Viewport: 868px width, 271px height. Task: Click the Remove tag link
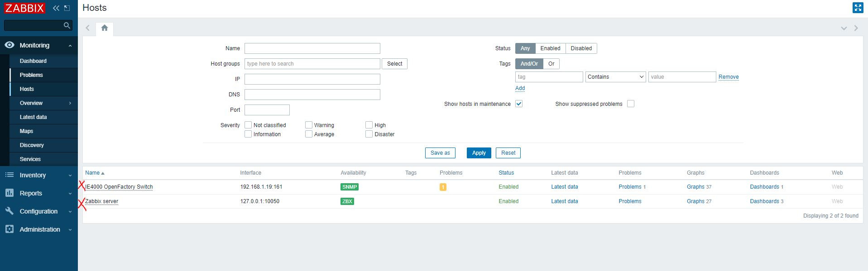[729, 77]
